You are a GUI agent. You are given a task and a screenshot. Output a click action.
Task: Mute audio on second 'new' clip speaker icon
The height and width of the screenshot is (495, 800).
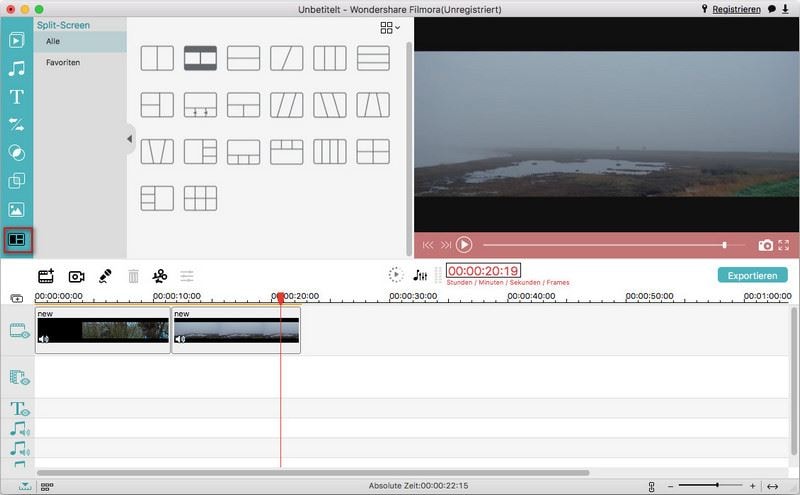tap(180, 339)
